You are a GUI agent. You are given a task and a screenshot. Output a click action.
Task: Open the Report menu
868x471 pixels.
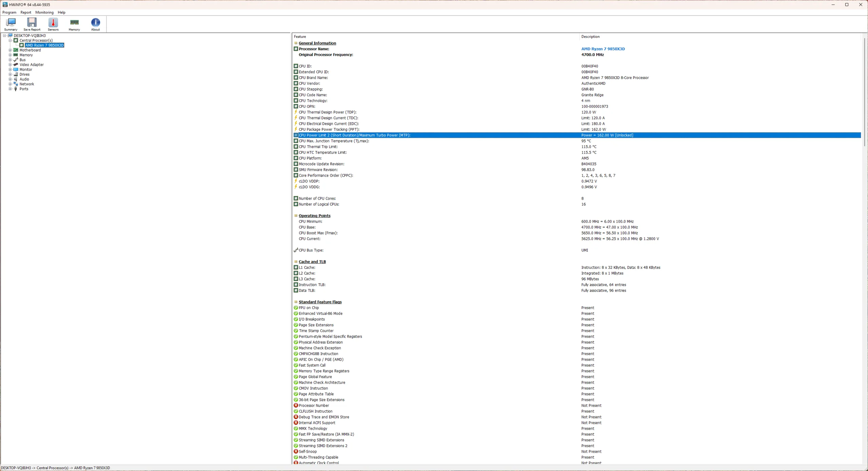[26, 13]
